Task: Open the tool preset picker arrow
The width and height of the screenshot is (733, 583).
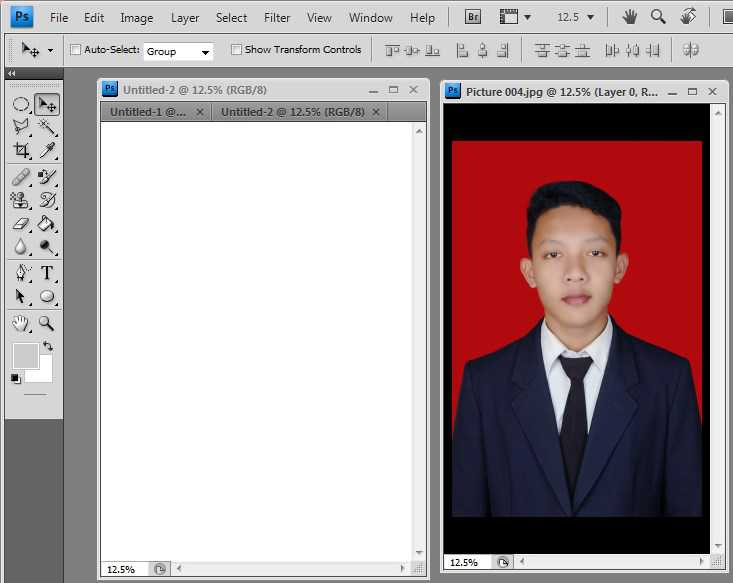Action: click(x=50, y=50)
